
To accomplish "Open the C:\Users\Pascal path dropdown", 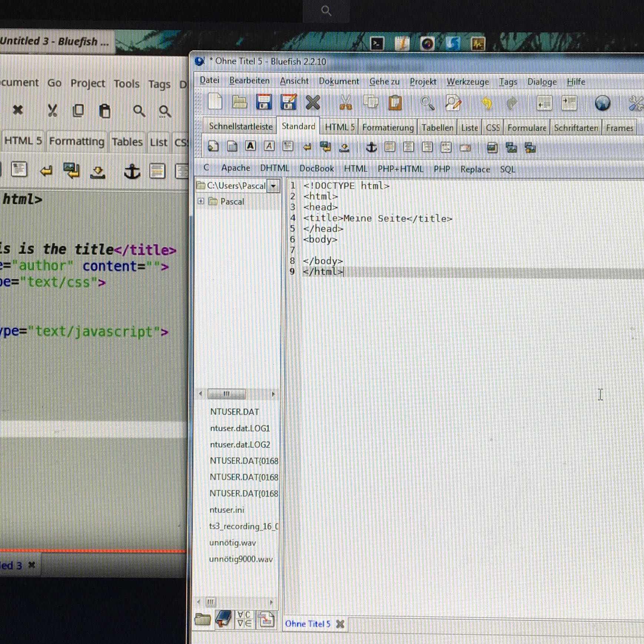I will [x=273, y=186].
